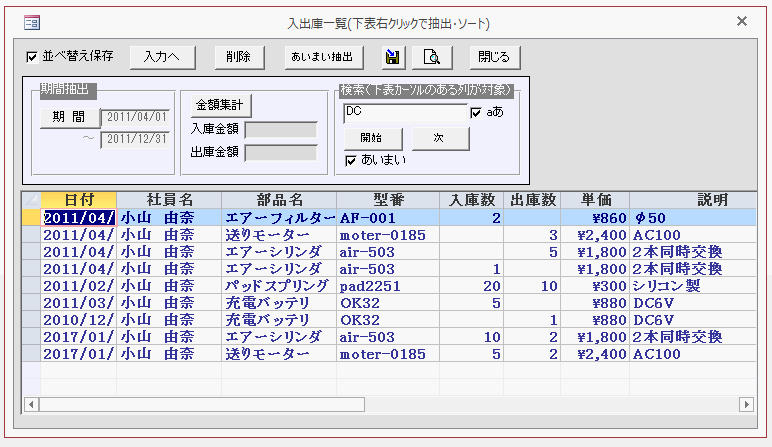772x447 pixels.
Task: Click the left arrow of horizontal scrollbar
Action: [31, 405]
